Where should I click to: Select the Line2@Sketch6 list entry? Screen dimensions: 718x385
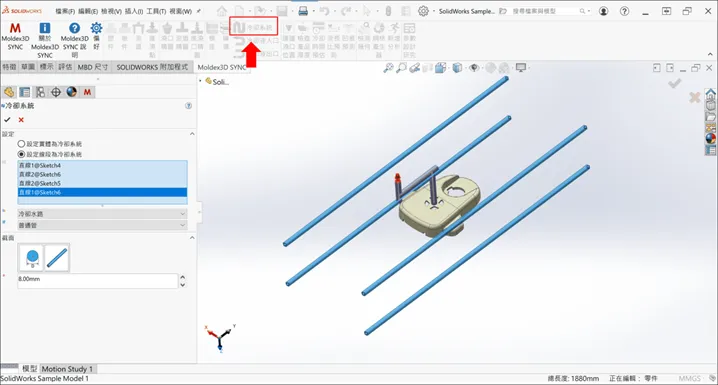click(102, 174)
